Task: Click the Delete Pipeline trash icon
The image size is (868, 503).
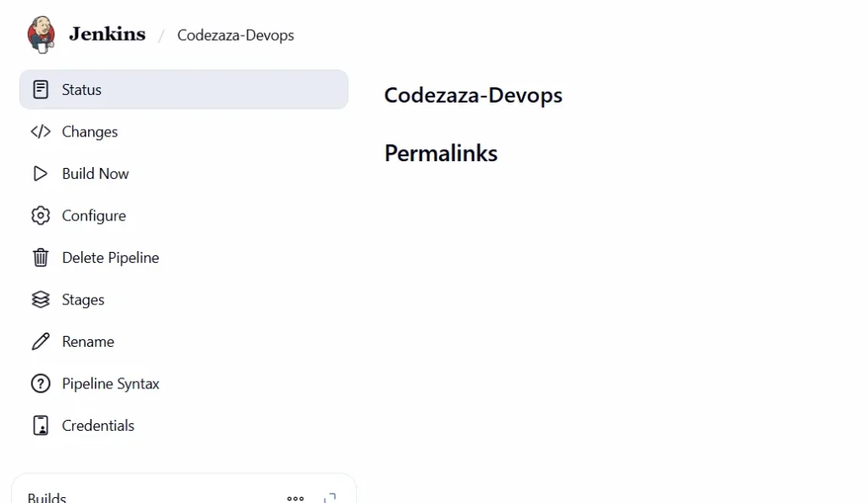Action: (x=41, y=258)
